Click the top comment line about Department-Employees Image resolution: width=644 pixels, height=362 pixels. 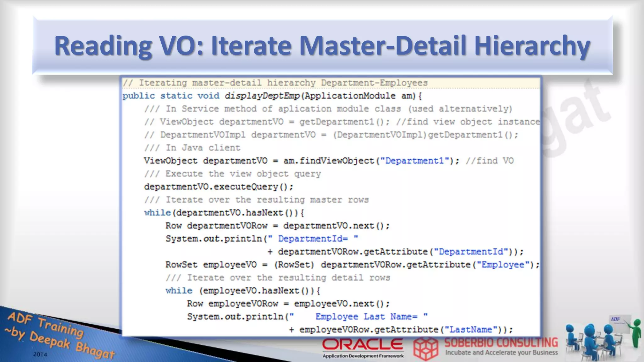pyautogui.click(x=275, y=83)
